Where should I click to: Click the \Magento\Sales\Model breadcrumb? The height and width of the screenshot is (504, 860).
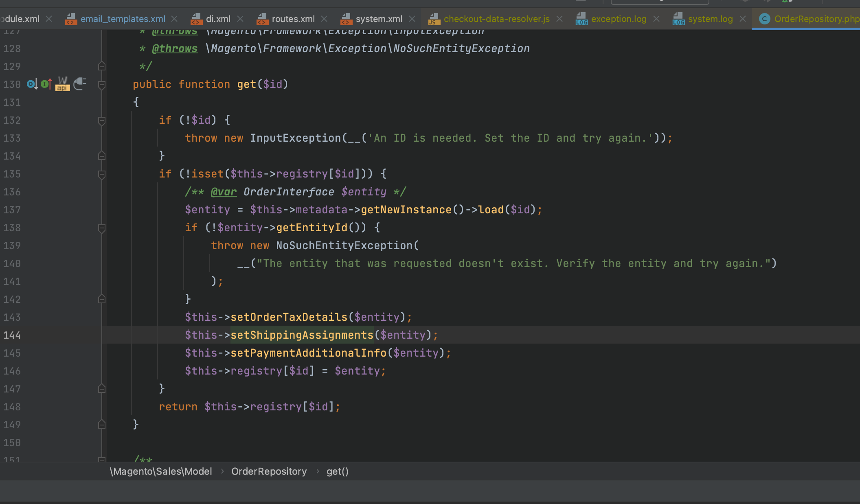point(161,471)
